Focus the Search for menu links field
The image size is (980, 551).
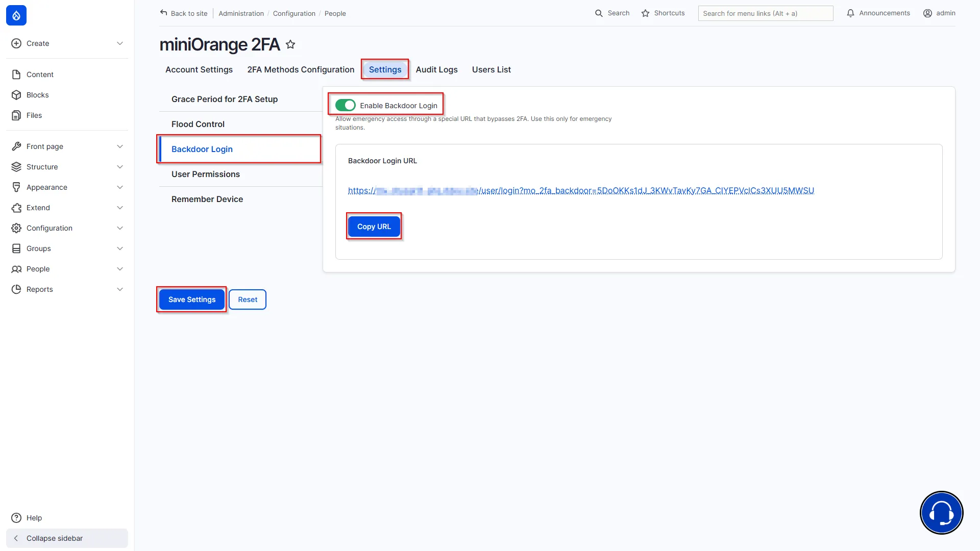(x=766, y=13)
